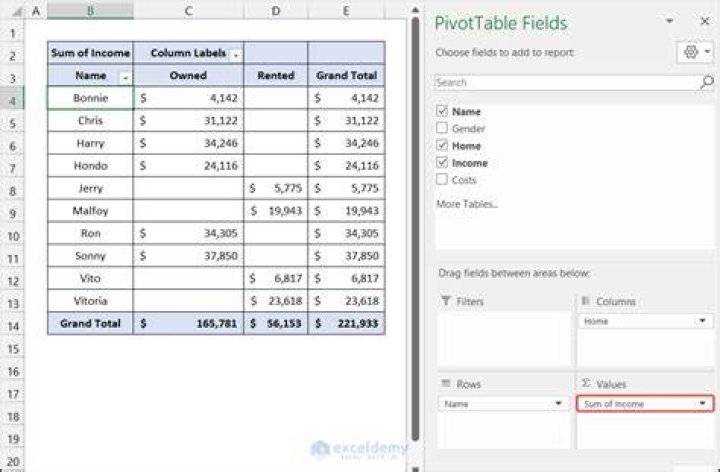The width and height of the screenshot is (720, 472).
Task: Click the More Tables link
Action: [x=467, y=204]
